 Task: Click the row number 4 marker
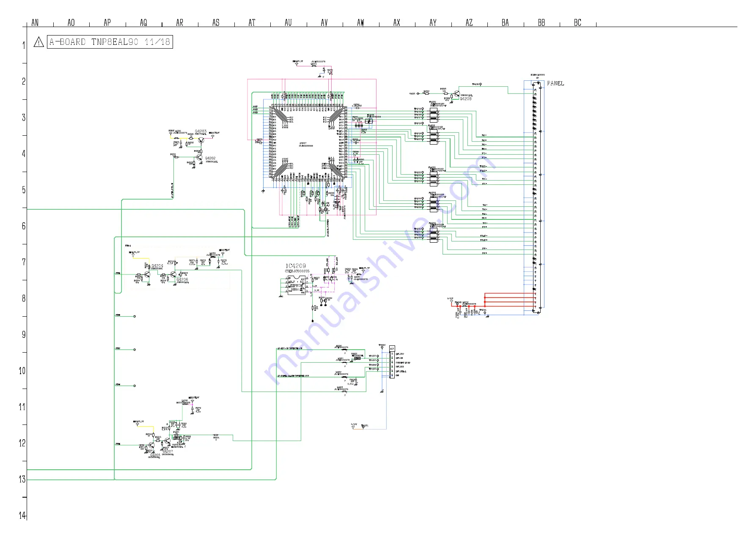tap(24, 153)
